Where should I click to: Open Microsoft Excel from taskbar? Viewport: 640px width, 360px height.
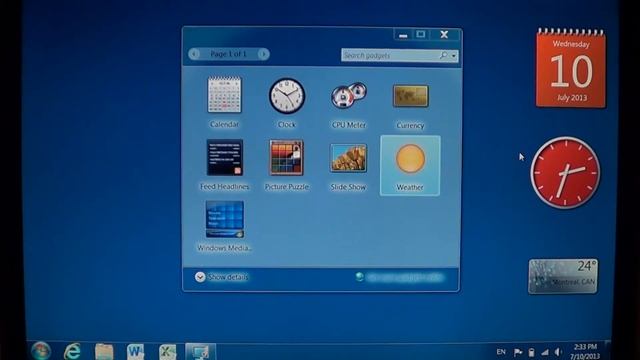167,352
